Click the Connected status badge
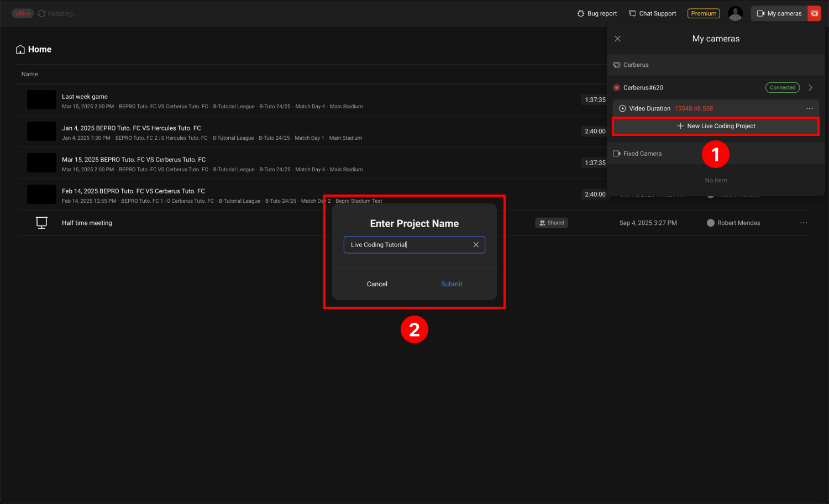This screenshot has width=829, height=504. pyautogui.click(x=783, y=87)
